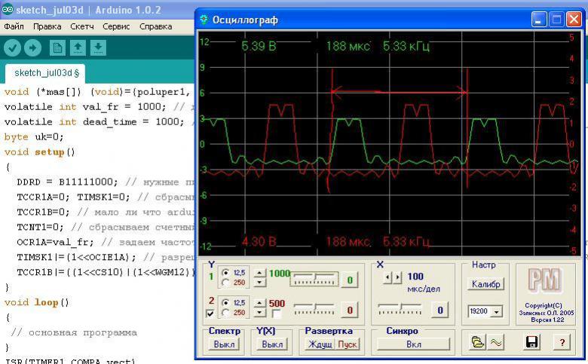This screenshot has height=364, width=588.
Task: Decrease channel 1 scale with down arrow
Action: pos(260,282)
